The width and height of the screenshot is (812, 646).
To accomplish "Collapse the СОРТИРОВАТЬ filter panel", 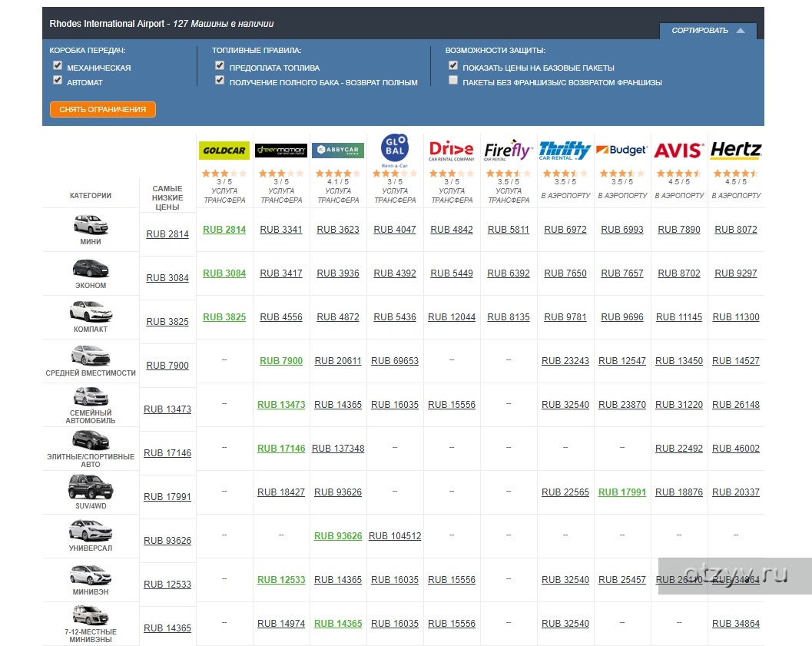I will pos(708,31).
